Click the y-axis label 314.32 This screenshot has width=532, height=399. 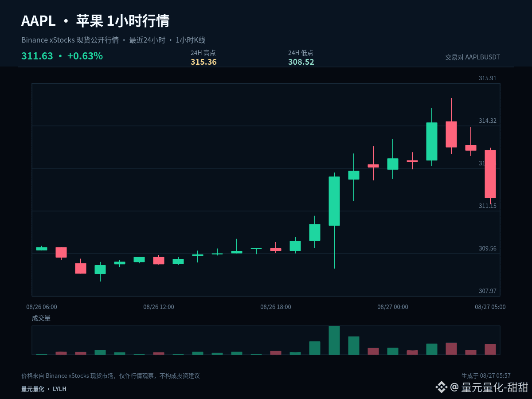[x=488, y=121]
